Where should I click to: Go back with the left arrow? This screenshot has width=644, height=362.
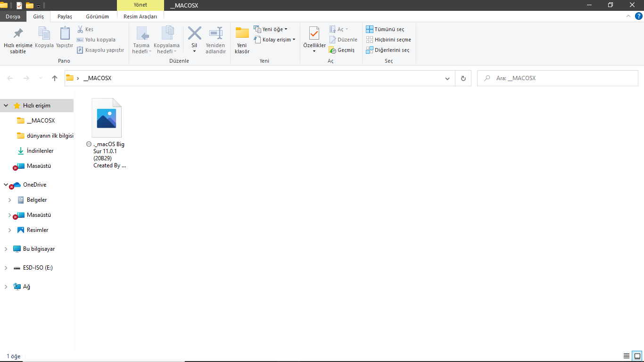pyautogui.click(x=10, y=78)
